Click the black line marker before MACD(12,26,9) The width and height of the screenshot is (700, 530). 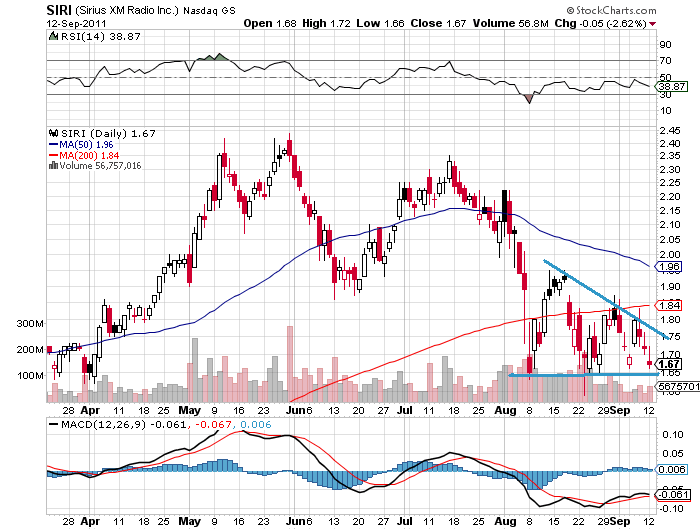point(54,424)
